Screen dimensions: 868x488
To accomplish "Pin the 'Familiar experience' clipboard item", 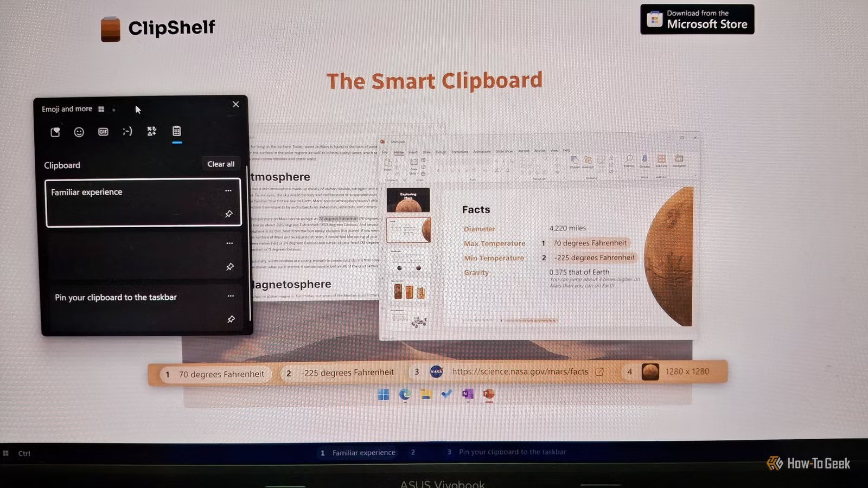I will 229,214.
